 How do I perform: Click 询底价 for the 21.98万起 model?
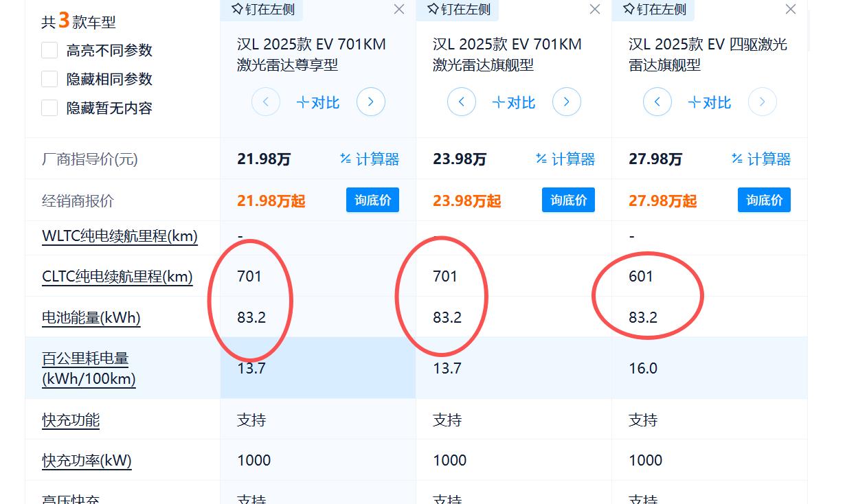(373, 200)
